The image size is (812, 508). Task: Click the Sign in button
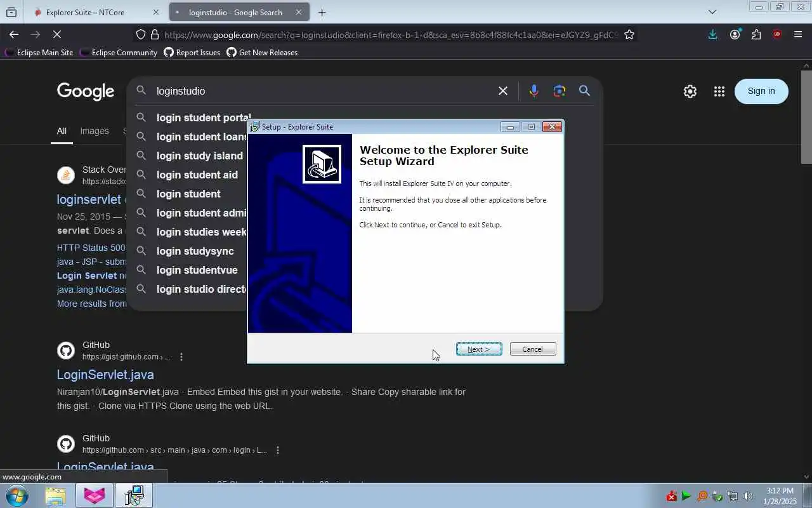coord(761,91)
